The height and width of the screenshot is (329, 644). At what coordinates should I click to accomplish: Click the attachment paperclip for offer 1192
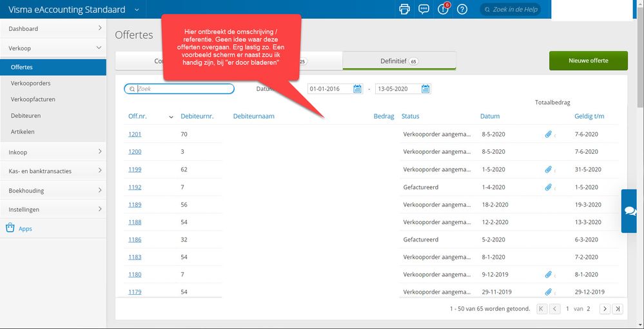pos(548,187)
